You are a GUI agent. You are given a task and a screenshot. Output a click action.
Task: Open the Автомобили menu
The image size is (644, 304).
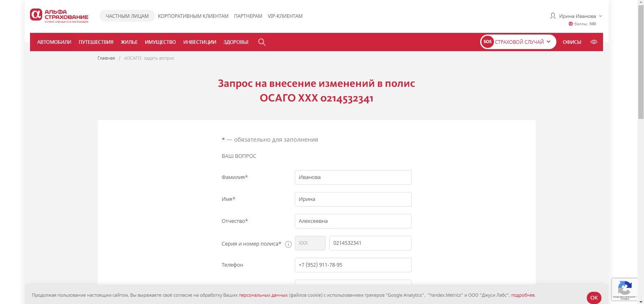click(x=54, y=42)
